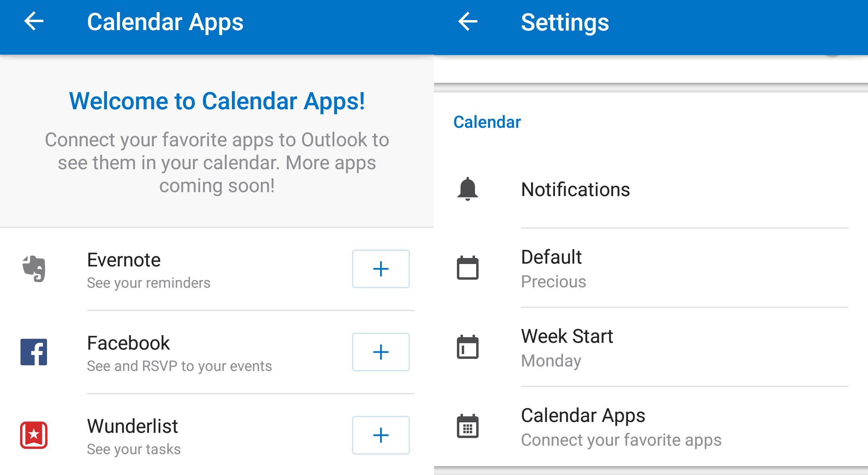
Task: Select the Evernote reminders entry
Action: point(149,270)
